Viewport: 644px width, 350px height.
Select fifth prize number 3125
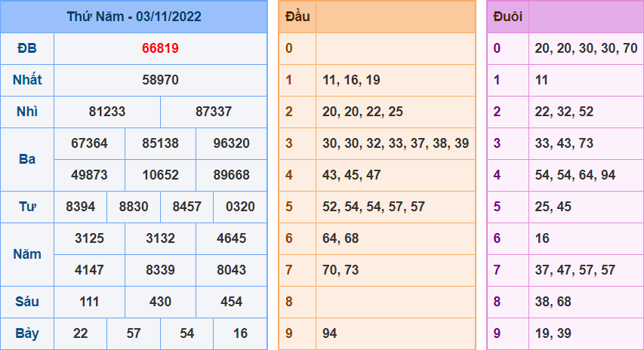coord(89,238)
